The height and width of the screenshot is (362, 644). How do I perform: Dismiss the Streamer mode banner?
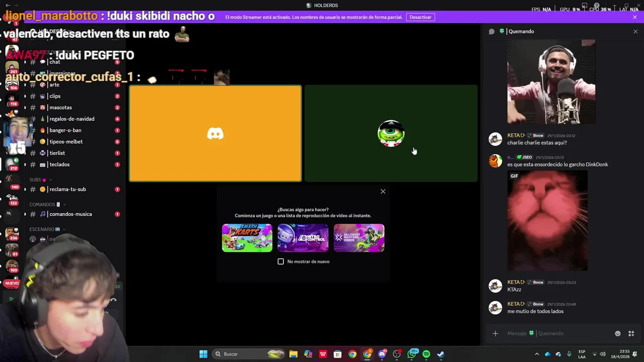point(635,17)
